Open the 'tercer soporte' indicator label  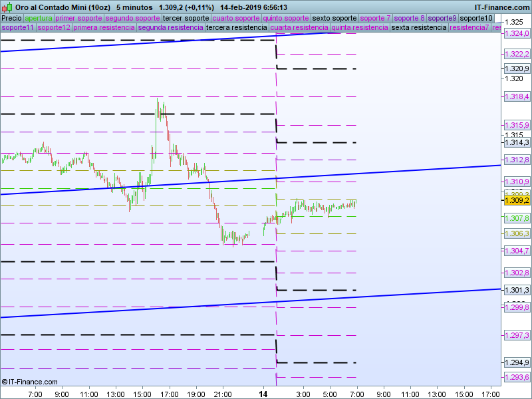click(186, 18)
